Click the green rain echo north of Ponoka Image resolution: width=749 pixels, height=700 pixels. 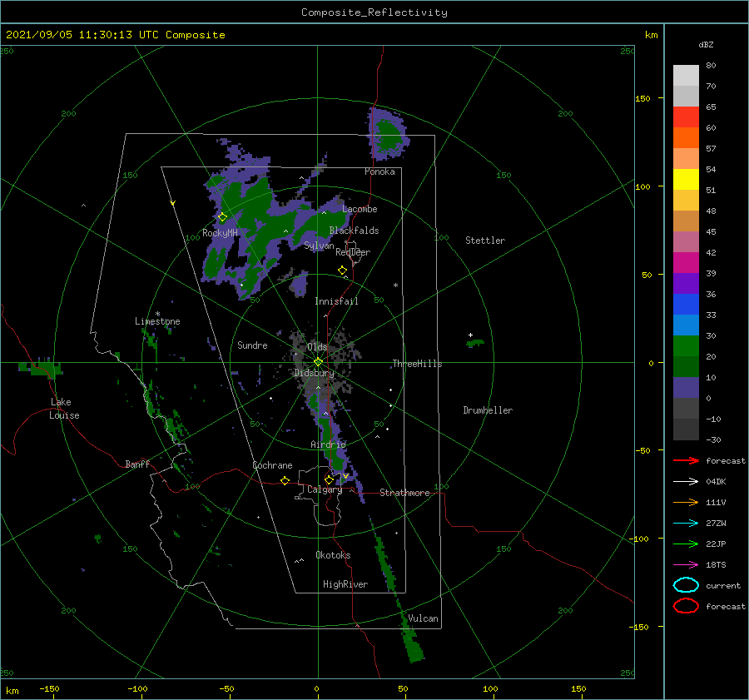(x=388, y=135)
